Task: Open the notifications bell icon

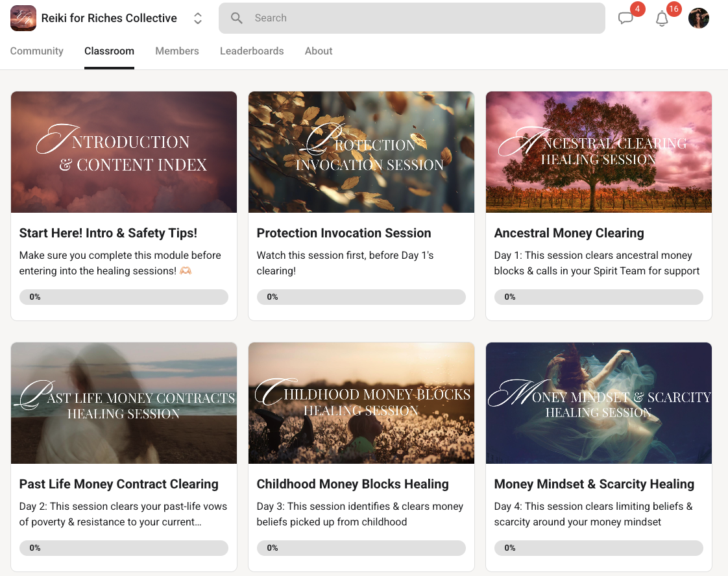Action: click(x=662, y=19)
